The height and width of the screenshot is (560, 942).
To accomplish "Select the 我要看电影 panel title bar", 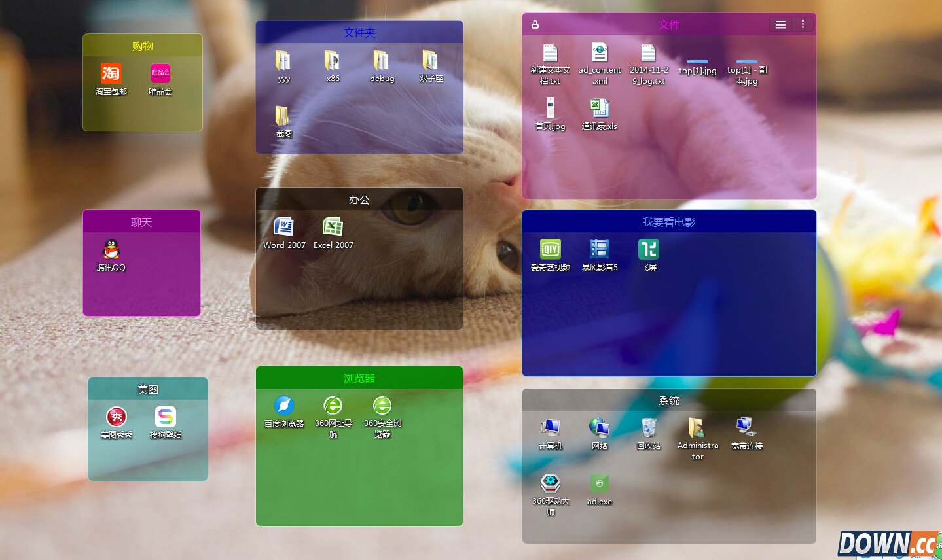I will click(x=668, y=222).
